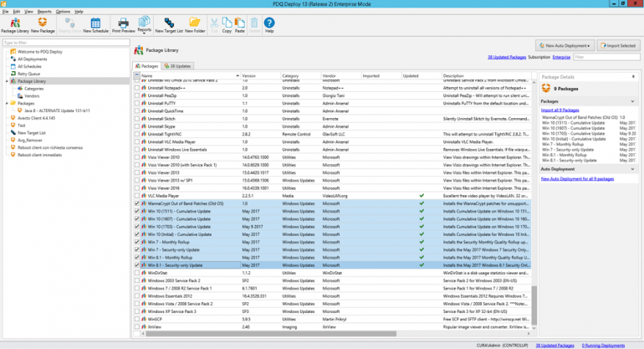The image size is (644, 349).
Task: Switch to the 38 Updates tab
Action: point(178,65)
